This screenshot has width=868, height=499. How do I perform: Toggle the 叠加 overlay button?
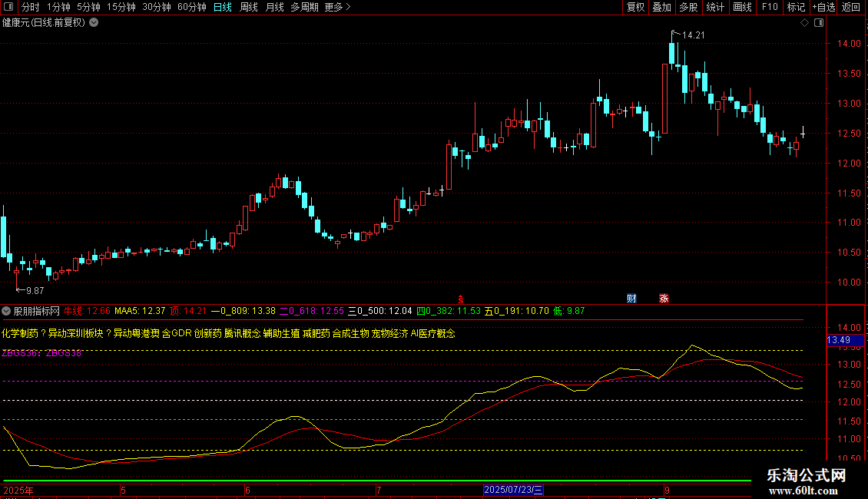[x=661, y=7]
